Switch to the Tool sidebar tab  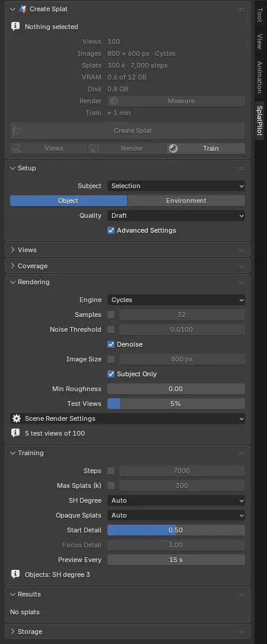pos(260,15)
